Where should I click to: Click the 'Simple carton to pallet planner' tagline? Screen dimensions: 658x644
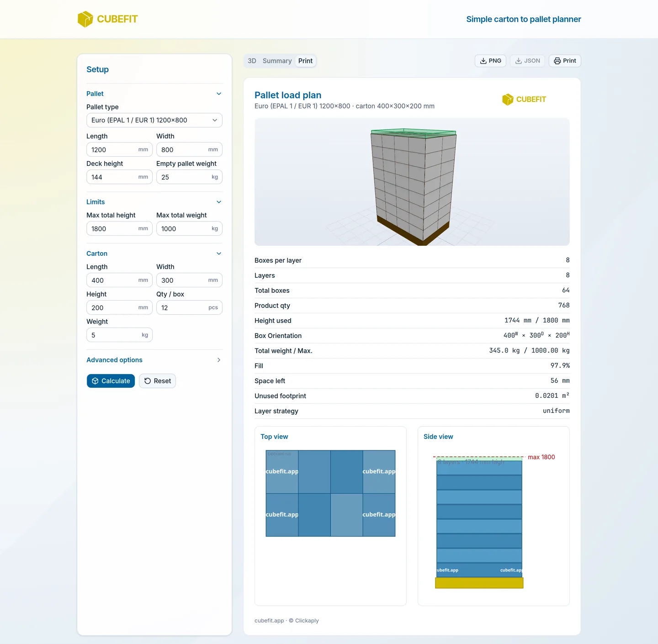[x=524, y=19]
